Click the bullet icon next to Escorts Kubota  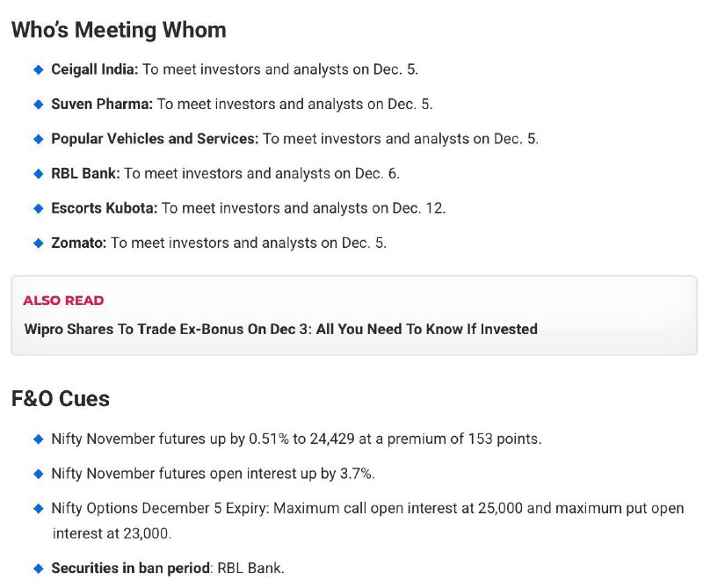(x=39, y=208)
